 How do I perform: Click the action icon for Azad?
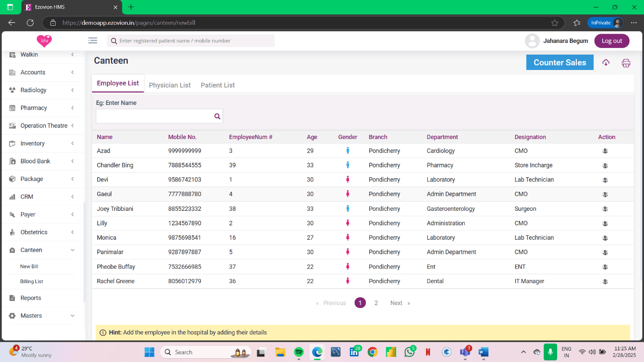pyautogui.click(x=605, y=151)
